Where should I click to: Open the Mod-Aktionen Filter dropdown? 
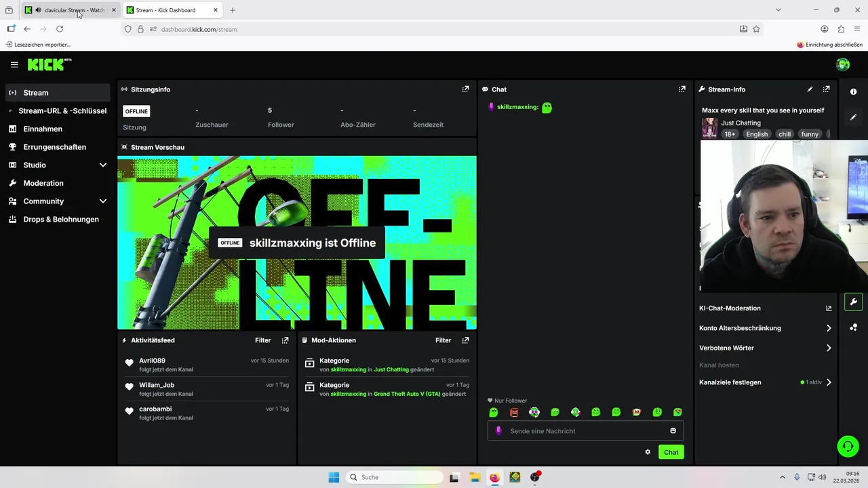[443, 340]
